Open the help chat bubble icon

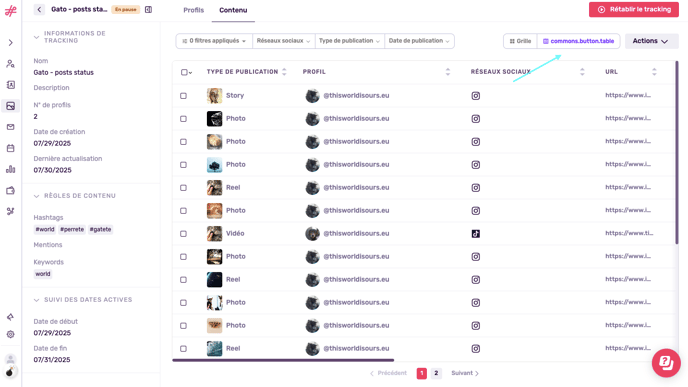[x=666, y=363]
